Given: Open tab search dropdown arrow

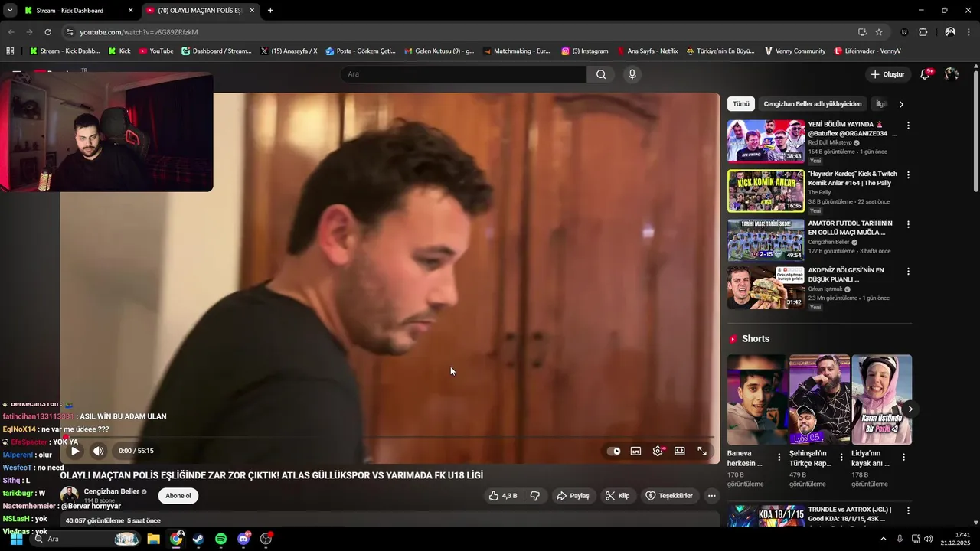Looking at the screenshot, I should coord(9,11).
